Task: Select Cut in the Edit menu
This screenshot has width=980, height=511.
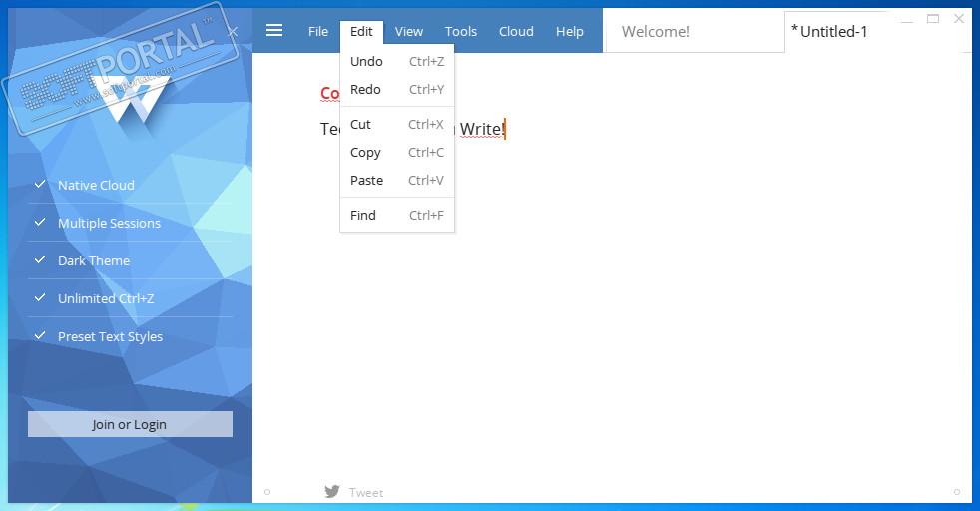Action: [x=397, y=125]
